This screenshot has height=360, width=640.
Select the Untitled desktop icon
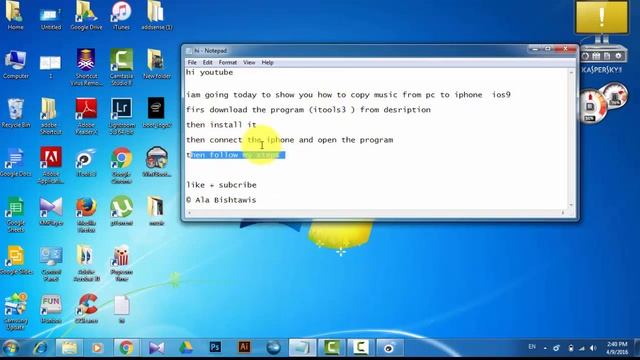(51, 18)
